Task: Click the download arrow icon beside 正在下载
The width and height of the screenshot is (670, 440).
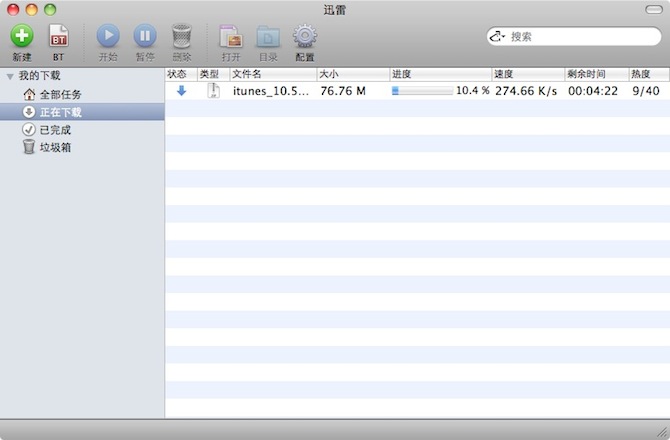Action: pos(29,112)
